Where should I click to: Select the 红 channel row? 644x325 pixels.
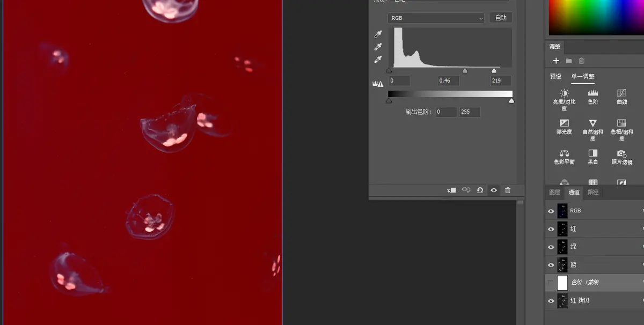click(x=595, y=229)
